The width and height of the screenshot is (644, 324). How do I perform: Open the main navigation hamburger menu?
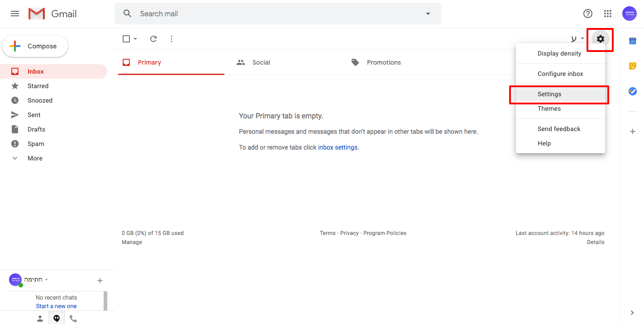click(x=14, y=14)
